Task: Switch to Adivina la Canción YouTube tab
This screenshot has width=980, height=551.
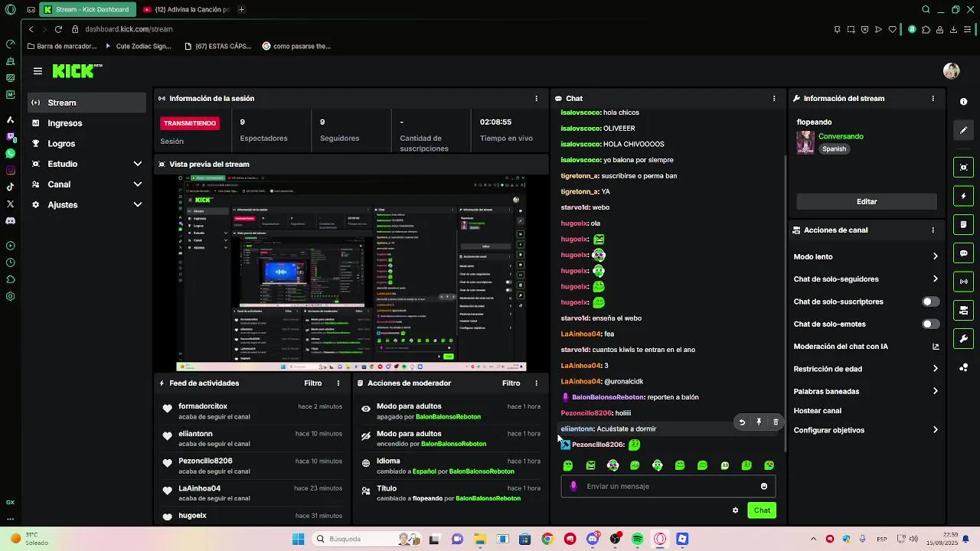Action: click(186, 10)
